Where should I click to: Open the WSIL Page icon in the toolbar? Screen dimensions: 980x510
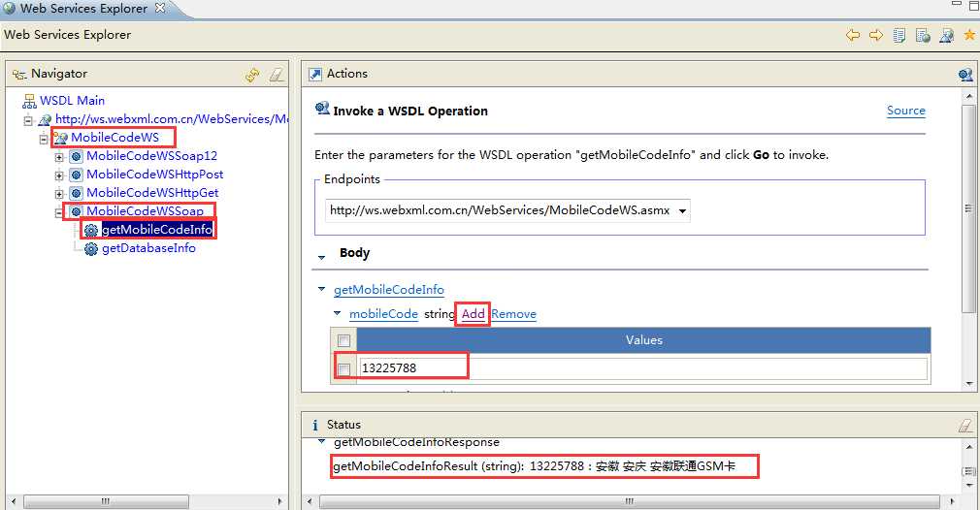click(923, 36)
